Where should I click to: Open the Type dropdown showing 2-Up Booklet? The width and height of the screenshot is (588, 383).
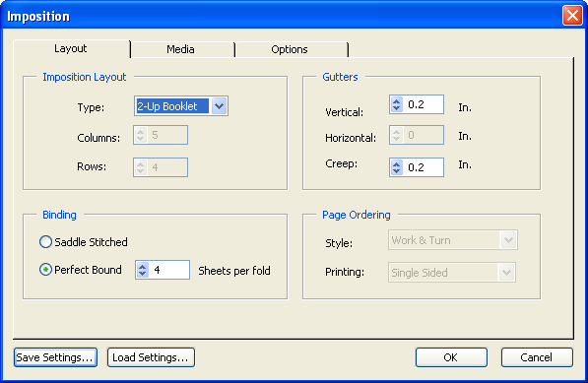coord(181,106)
